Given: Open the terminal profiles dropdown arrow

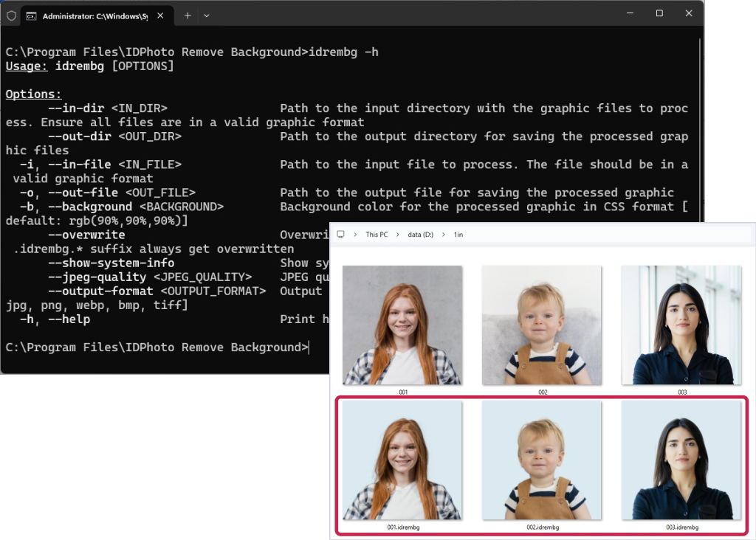Looking at the screenshot, I should pyautogui.click(x=207, y=15).
